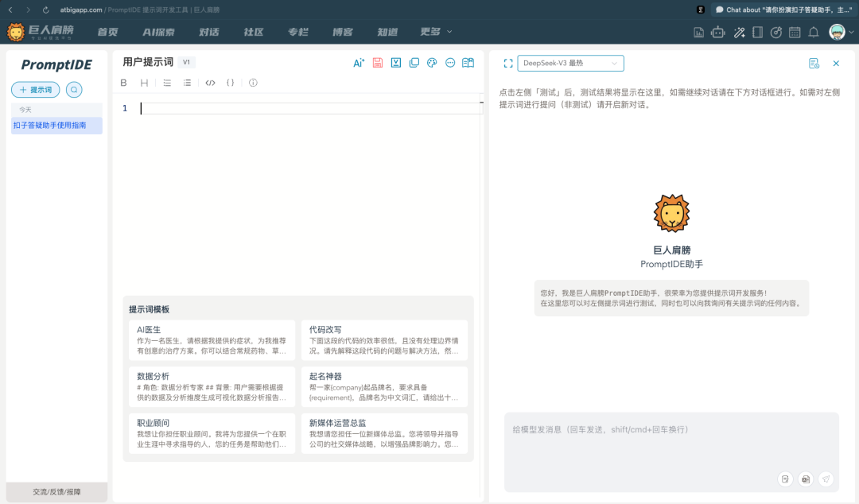Screen dimensions: 859x504
Task: Go back with browser back arrow
Action: 10,10
